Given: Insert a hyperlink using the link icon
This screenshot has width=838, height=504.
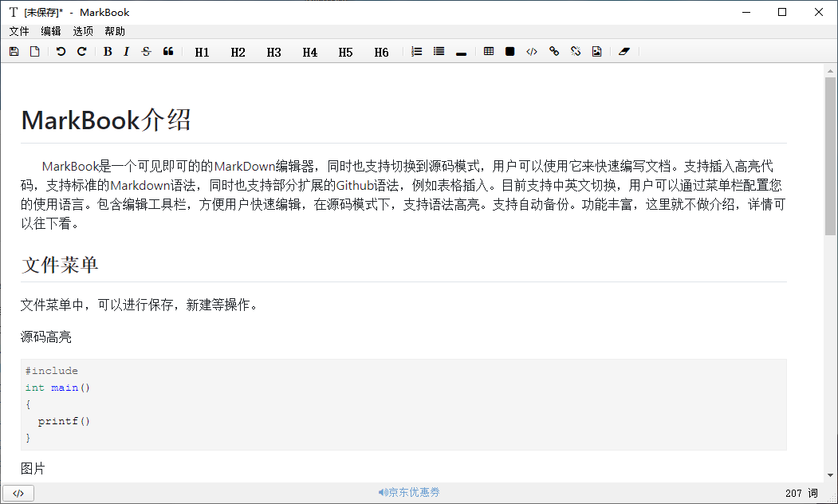Looking at the screenshot, I should 554,52.
